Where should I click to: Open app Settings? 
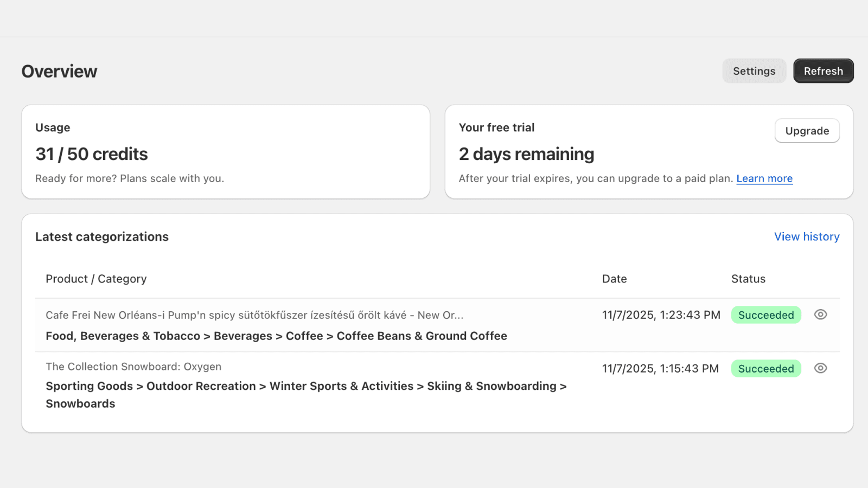754,70
